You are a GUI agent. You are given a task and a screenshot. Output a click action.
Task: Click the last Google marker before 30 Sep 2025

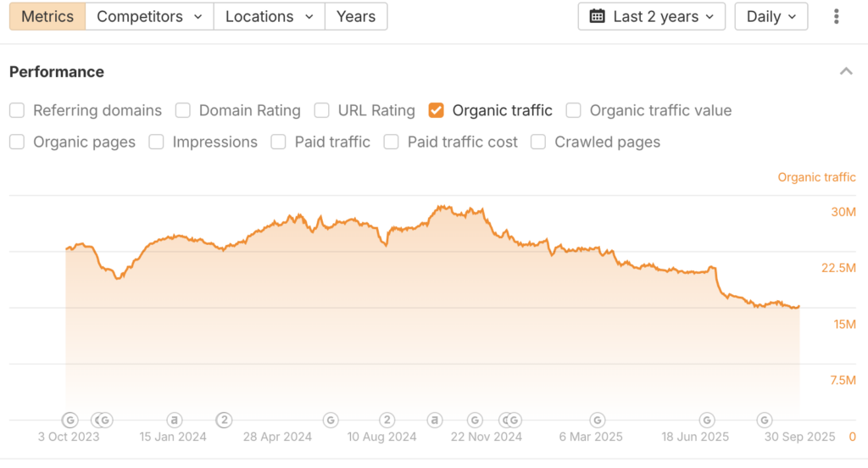click(x=765, y=420)
